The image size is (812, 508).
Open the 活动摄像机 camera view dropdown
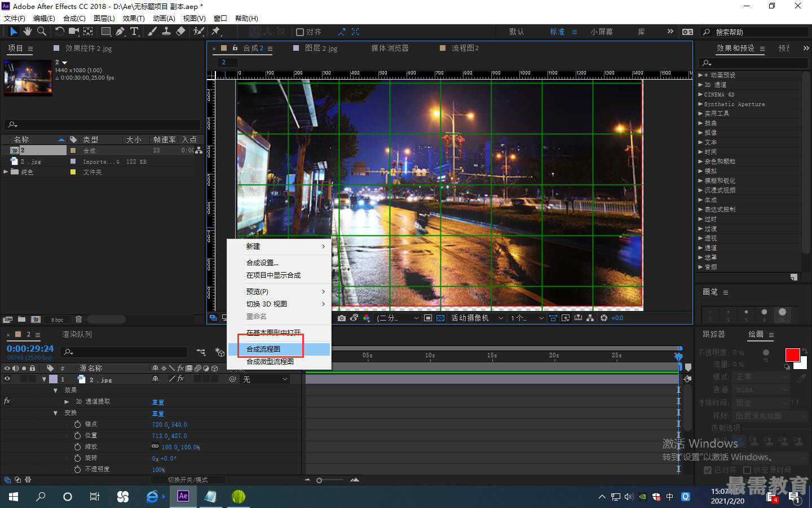[477, 318]
